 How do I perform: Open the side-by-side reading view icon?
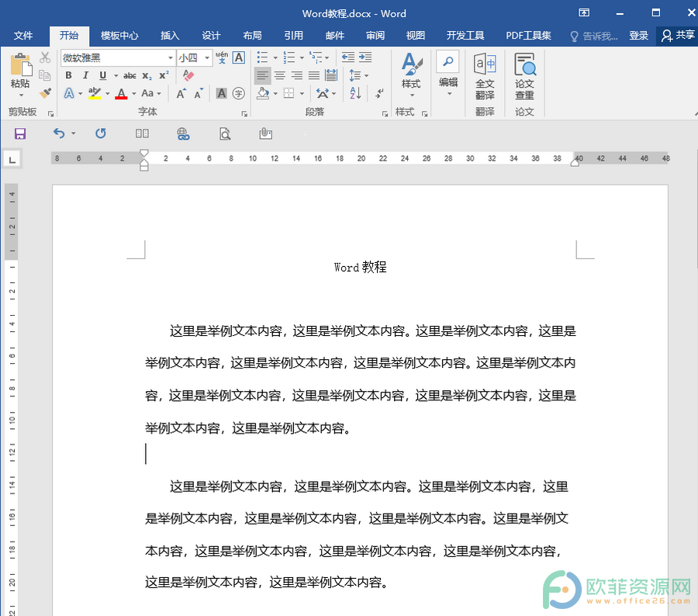[x=142, y=133]
